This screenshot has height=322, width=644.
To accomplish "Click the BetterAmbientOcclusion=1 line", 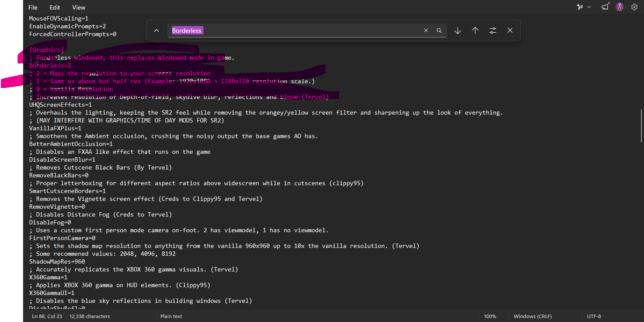I will 71,144.
